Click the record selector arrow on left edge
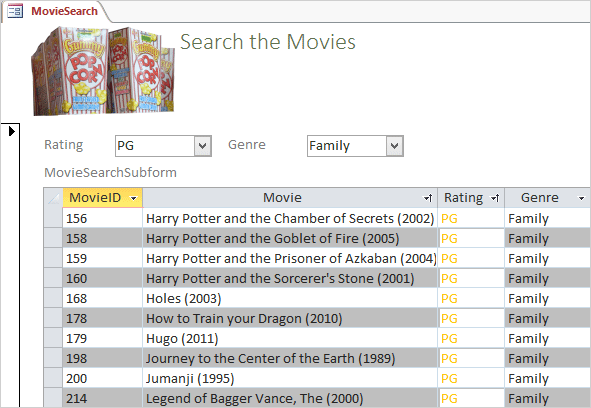The image size is (591, 408). coord(11,131)
